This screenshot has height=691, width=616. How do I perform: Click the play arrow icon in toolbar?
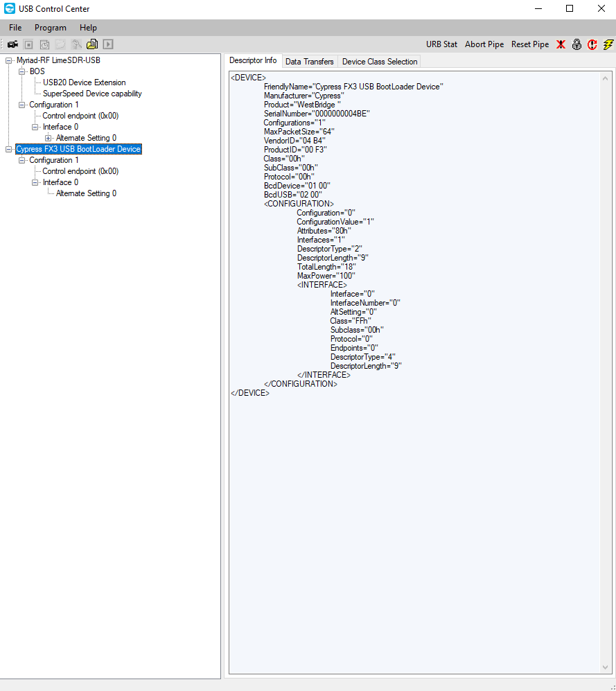(108, 44)
